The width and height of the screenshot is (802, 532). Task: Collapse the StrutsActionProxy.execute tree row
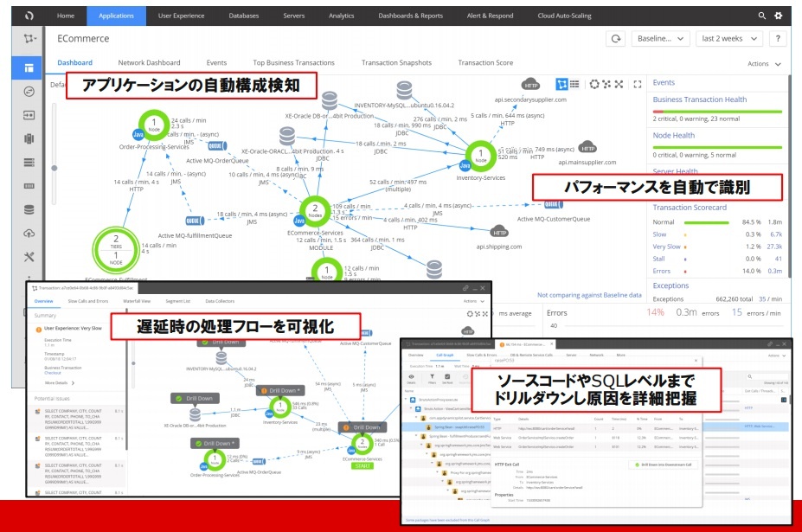(x=407, y=400)
